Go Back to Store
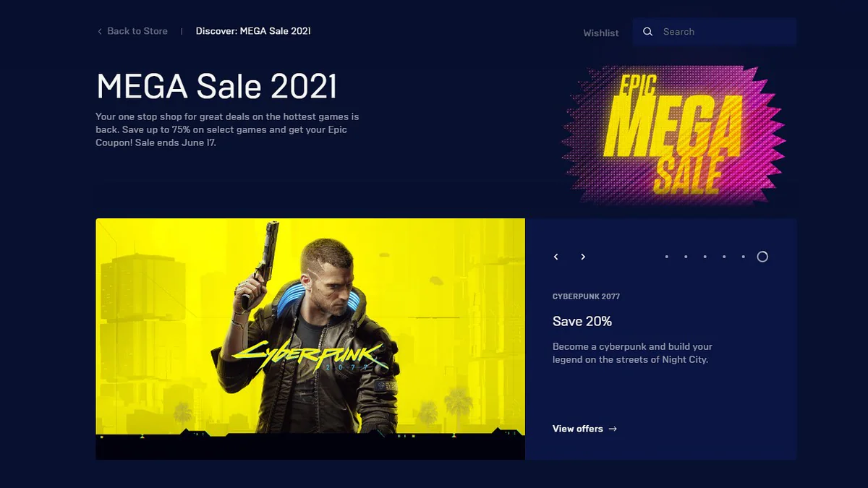The height and width of the screenshot is (488, 868). (137, 31)
